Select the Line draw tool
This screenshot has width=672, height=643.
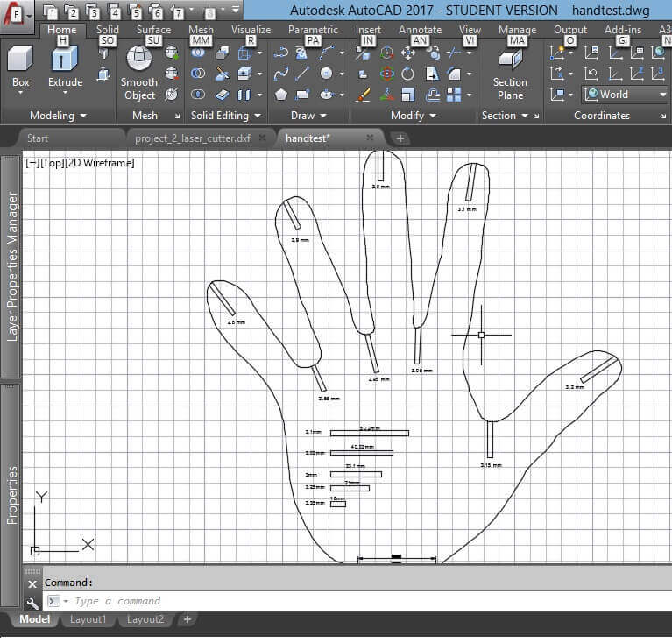point(302,74)
